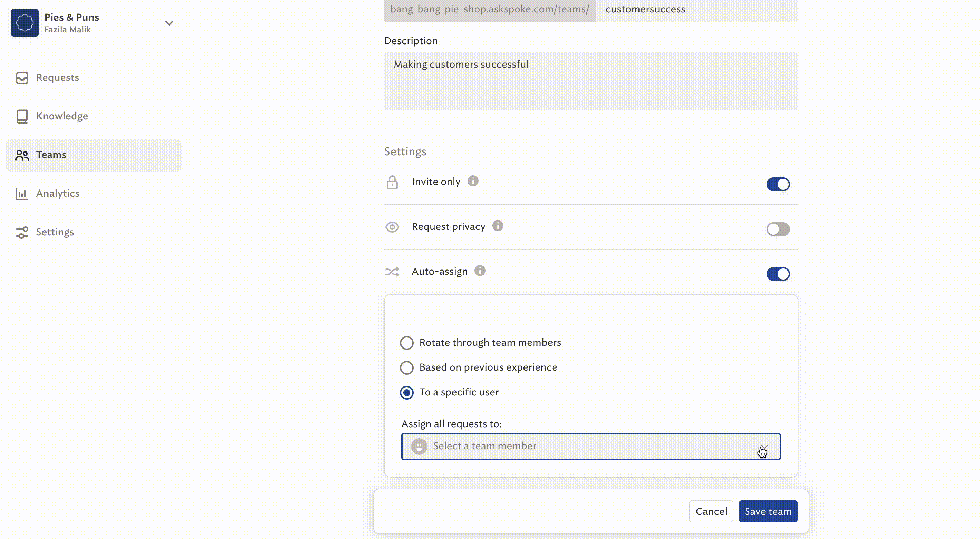Viewport: 980px width, 539px height.
Task: Disable the Auto-assign toggle
Action: (778, 274)
